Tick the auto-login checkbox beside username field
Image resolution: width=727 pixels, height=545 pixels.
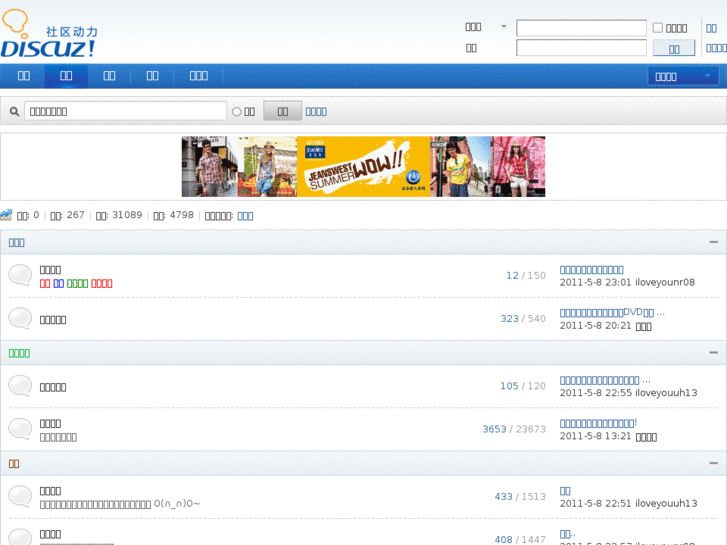pos(657,28)
